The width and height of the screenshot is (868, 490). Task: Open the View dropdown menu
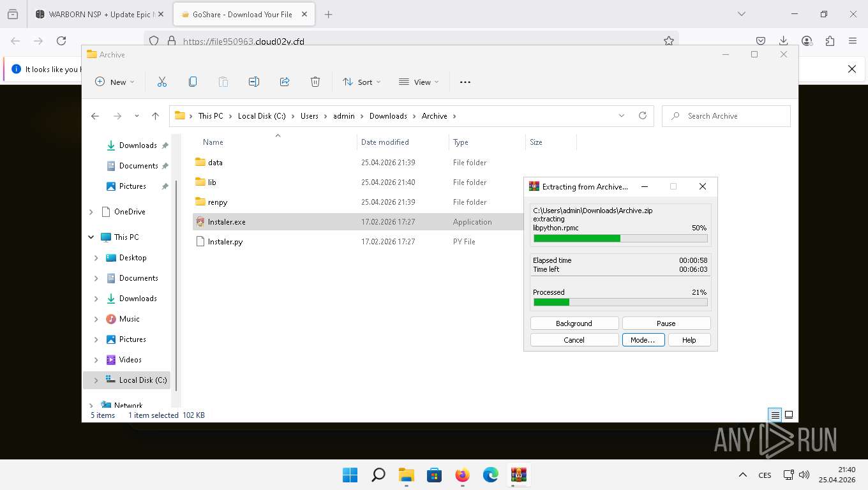(419, 82)
